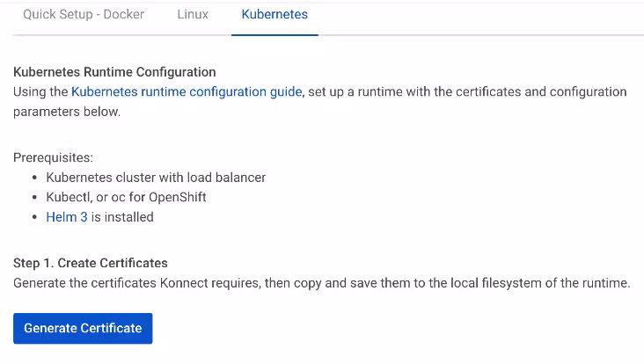Click the sentence about certificates Konnect requires
The width and height of the screenshot is (644, 364).
point(322,282)
